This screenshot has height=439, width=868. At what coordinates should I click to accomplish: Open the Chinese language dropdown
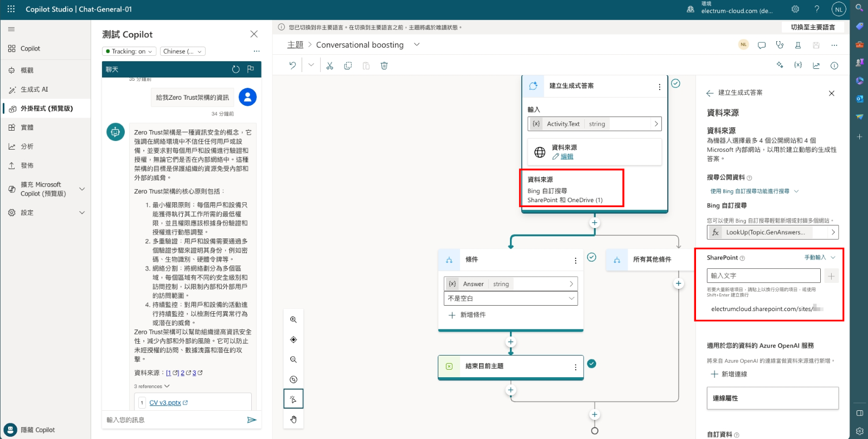182,51
